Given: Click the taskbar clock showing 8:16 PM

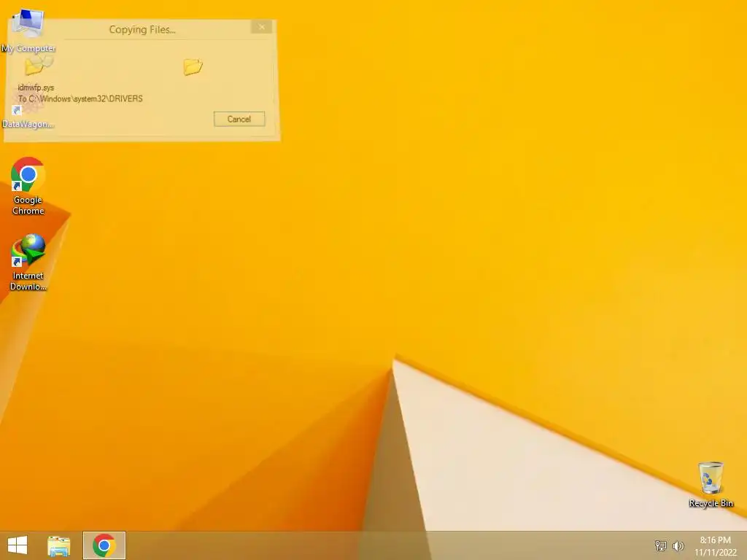Looking at the screenshot, I should 715,546.
